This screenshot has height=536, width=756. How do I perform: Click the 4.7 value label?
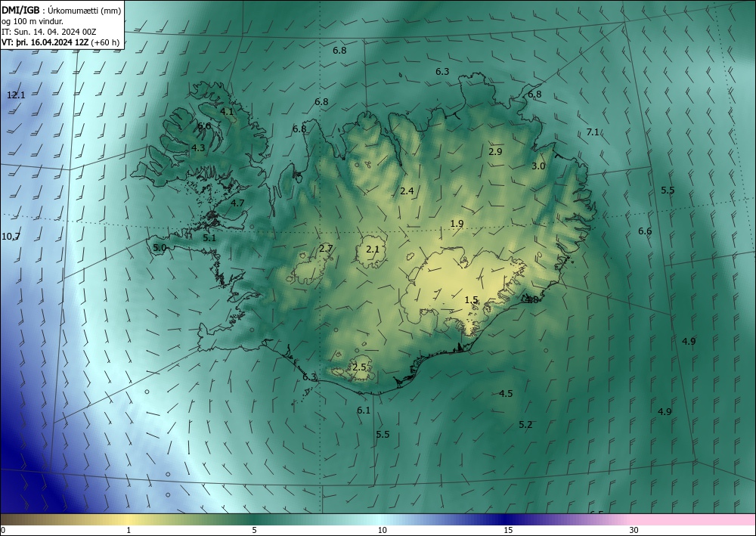click(237, 203)
